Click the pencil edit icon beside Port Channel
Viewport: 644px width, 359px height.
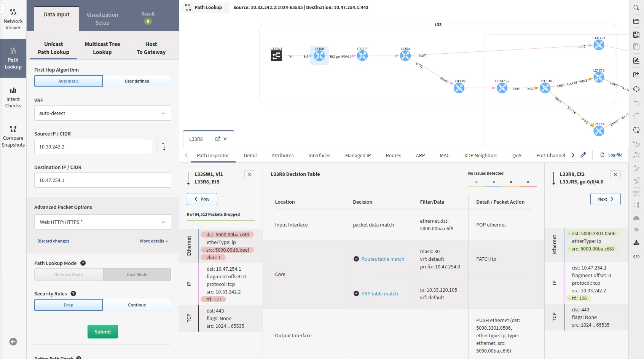pos(583,155)
